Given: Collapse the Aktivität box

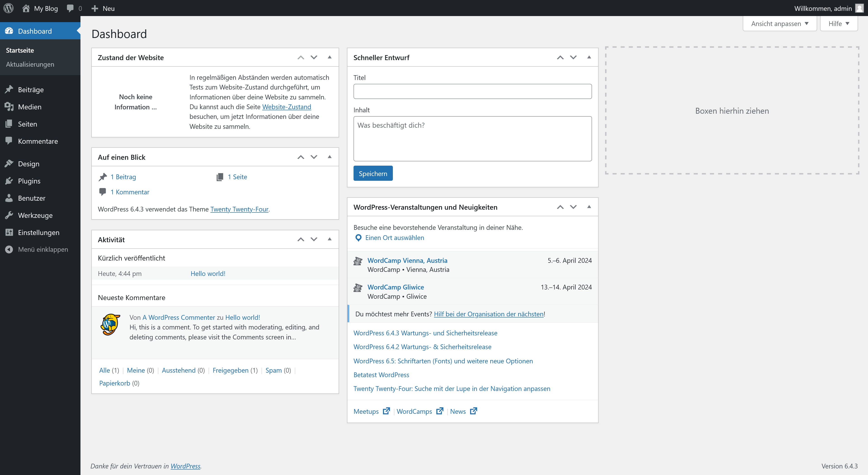Looking at the screenshot, I should [330, 239].
